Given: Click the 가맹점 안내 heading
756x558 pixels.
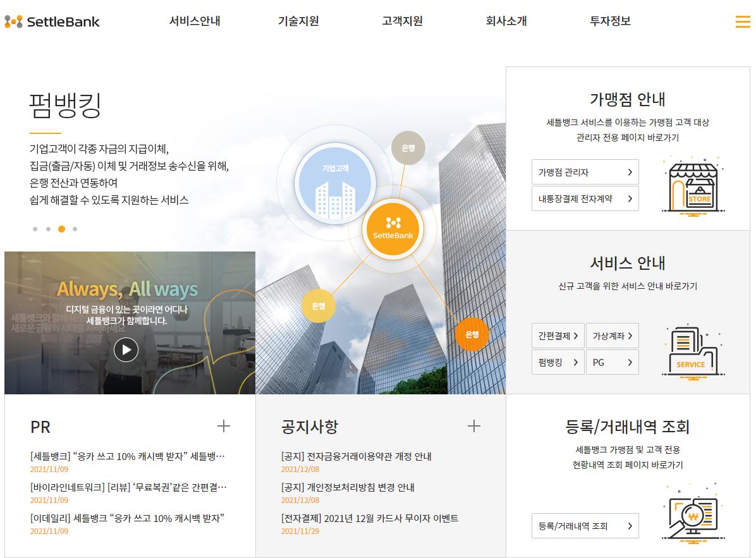Looking at the screenshot, I should pos(628,99).
